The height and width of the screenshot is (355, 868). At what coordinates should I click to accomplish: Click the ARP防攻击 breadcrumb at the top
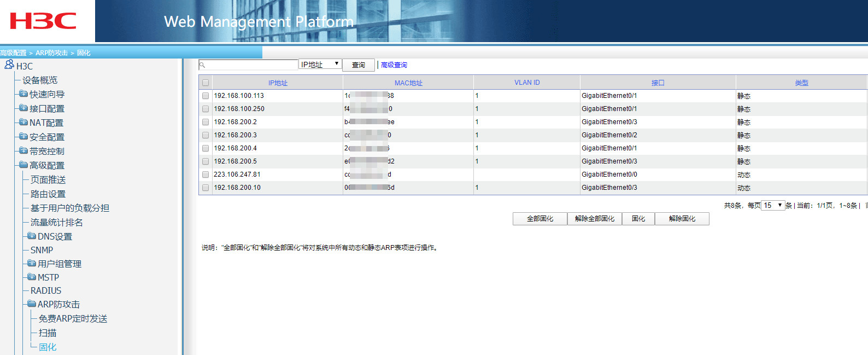coord(51,53)
